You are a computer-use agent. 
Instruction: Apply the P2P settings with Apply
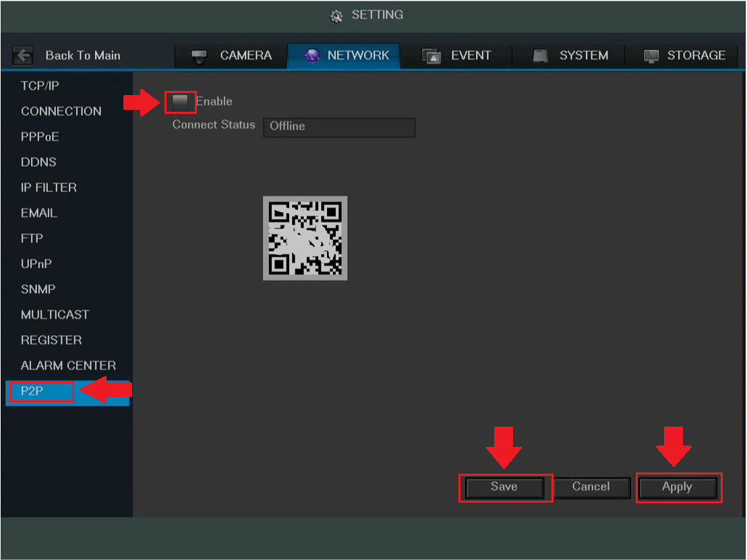pos(678,487)
